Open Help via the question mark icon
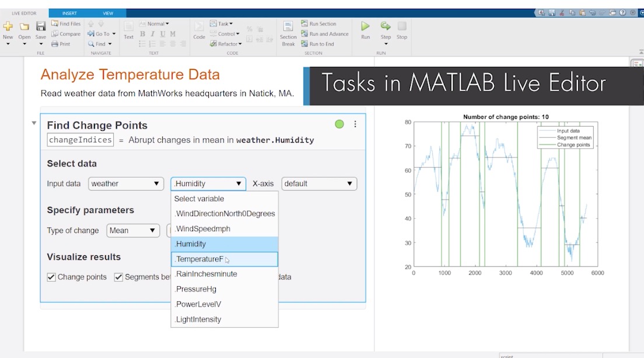The height and width of the screenshot is (358, 644). click(x=622, y=13)
